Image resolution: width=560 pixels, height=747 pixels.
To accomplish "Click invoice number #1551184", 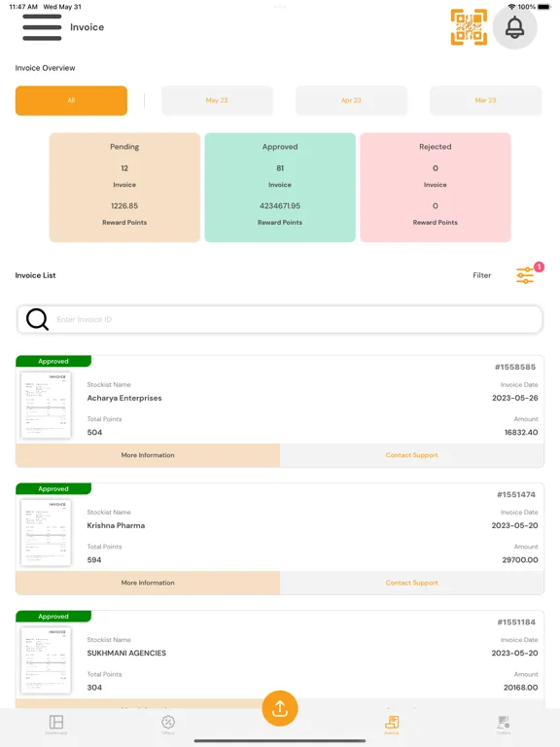I will coord(516,622).
